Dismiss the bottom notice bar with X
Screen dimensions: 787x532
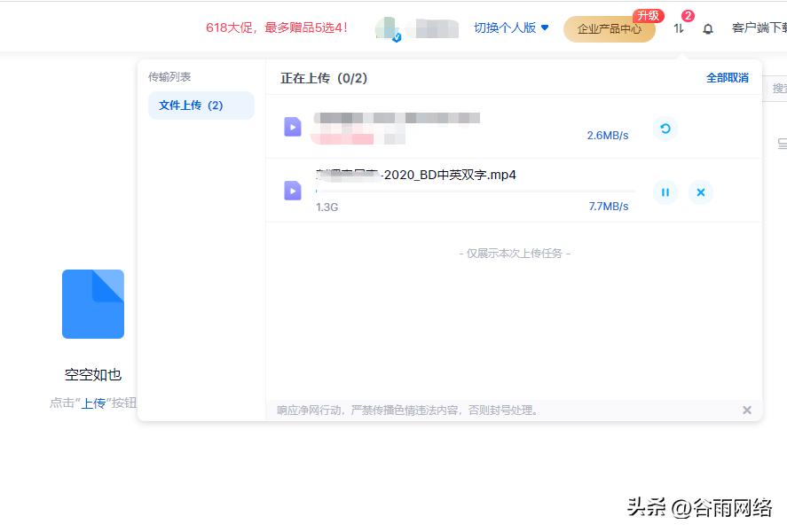point(746,410)
